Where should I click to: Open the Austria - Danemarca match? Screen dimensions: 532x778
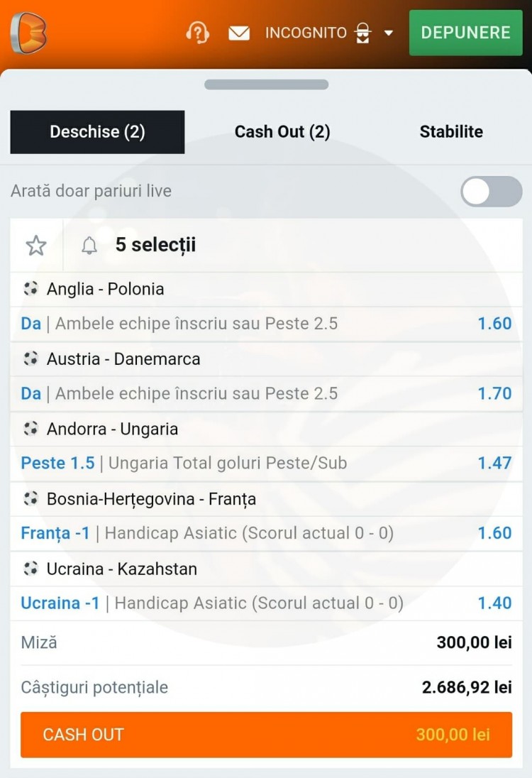(123, 359)
